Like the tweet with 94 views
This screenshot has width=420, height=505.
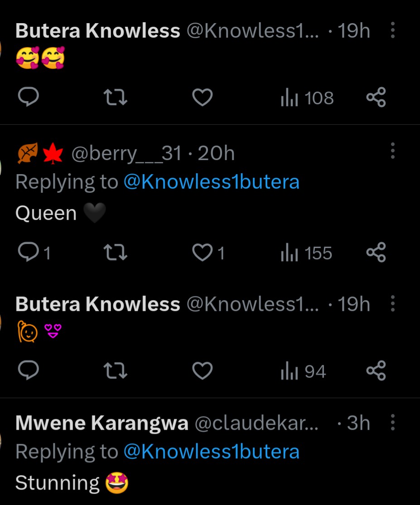point(202,371)
